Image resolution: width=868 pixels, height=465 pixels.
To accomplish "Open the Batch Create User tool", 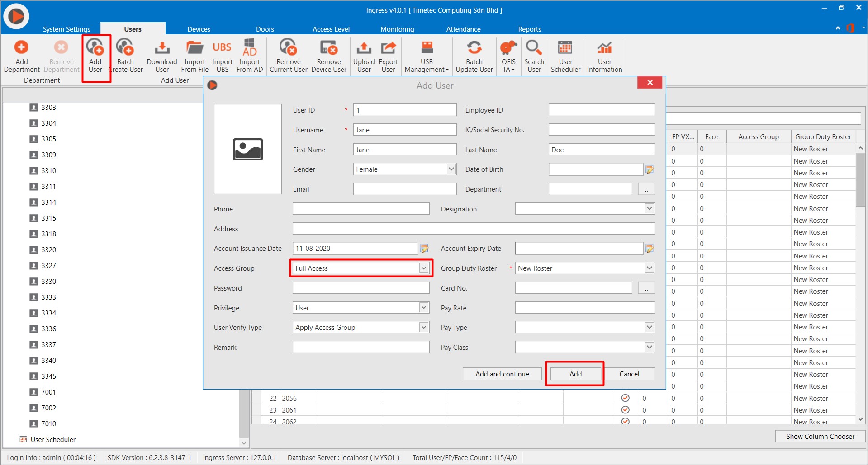I will click(x=125, y=47).
